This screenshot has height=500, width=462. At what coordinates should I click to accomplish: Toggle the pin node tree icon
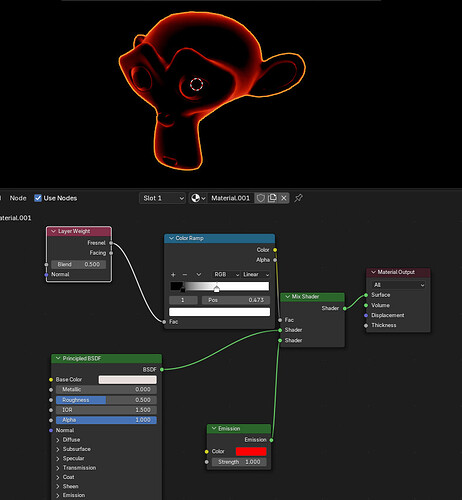pyautogui.click(x=298, y=198)
